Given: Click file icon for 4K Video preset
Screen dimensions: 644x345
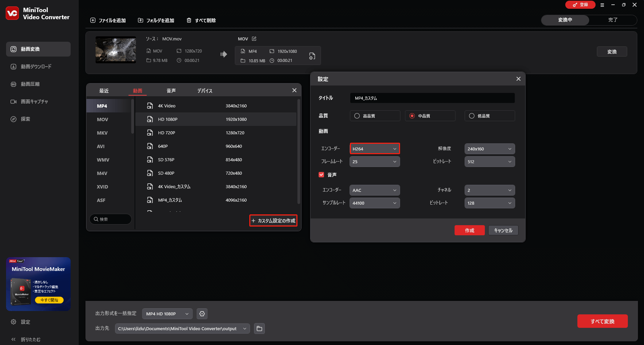Looking at the screenshot, I should pyautogui.click(x=150, y=106).
